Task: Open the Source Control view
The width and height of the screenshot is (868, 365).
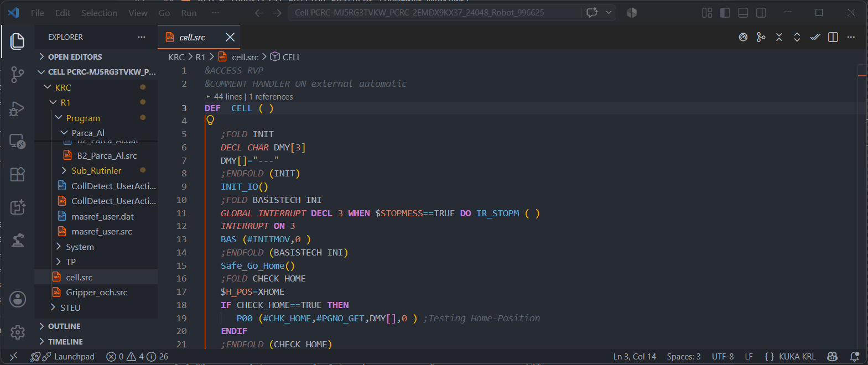Action: coord(18,75)
